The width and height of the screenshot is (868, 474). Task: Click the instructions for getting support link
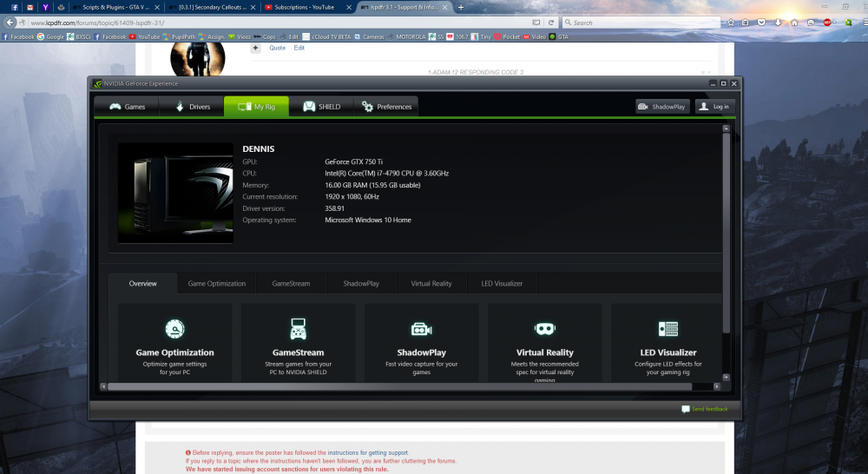(x=367, y=452)
